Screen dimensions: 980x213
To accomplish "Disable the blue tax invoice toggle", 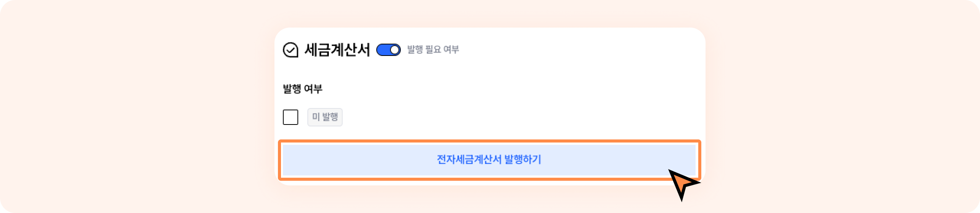I will 388,50.
